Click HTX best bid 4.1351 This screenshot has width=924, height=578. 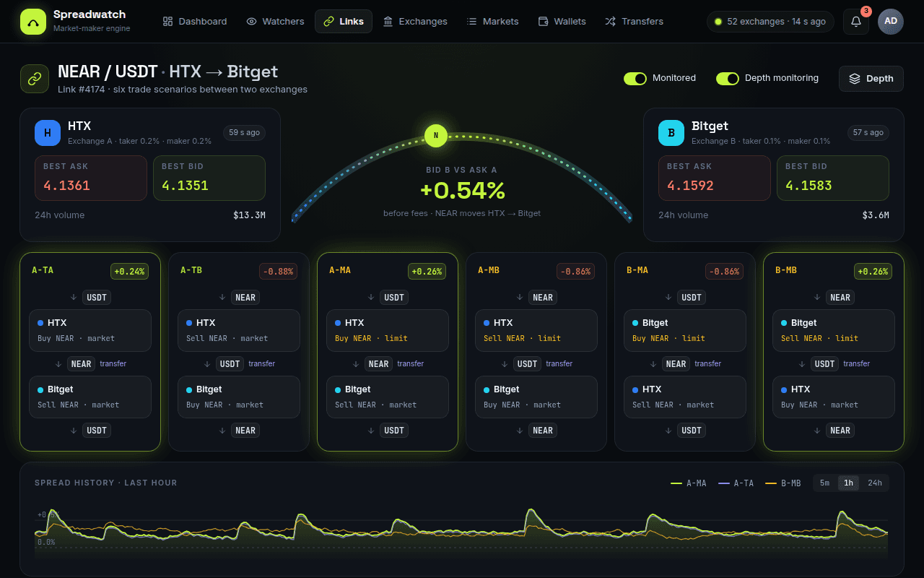click(x=209, y=178)
